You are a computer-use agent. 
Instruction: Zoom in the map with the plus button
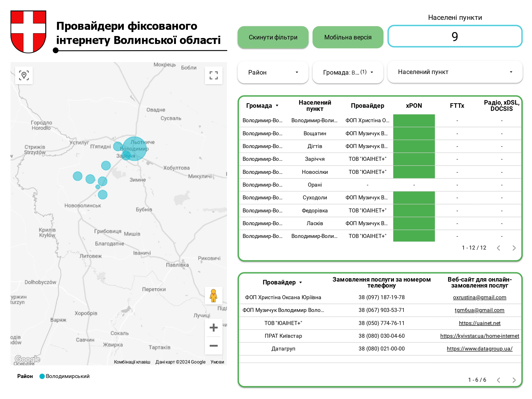[213, 328]
